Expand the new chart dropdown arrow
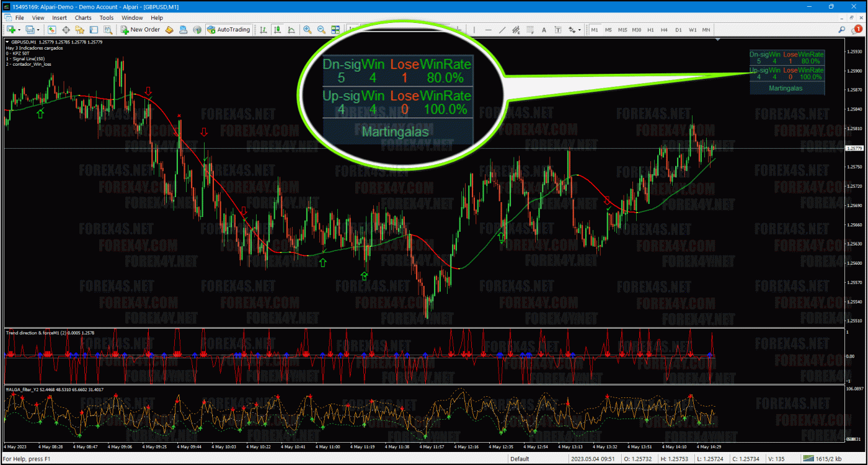The width and height of the screenshot is (868, 465). tap(20, 30)
